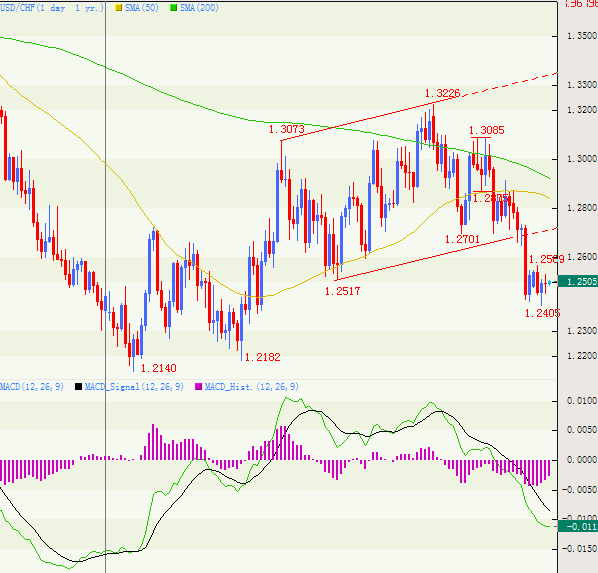
Task: Click the 1.2701 price annotation
Action: tap(462, 239)
